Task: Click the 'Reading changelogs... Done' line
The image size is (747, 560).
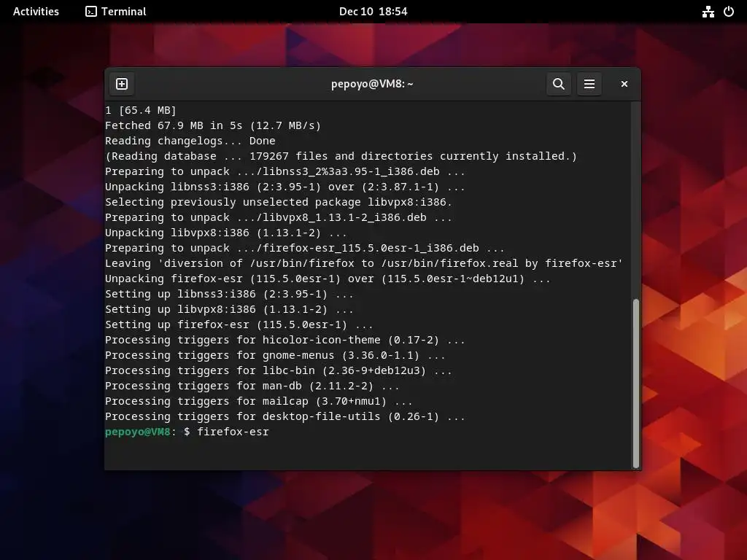Action: coord(190,141)
